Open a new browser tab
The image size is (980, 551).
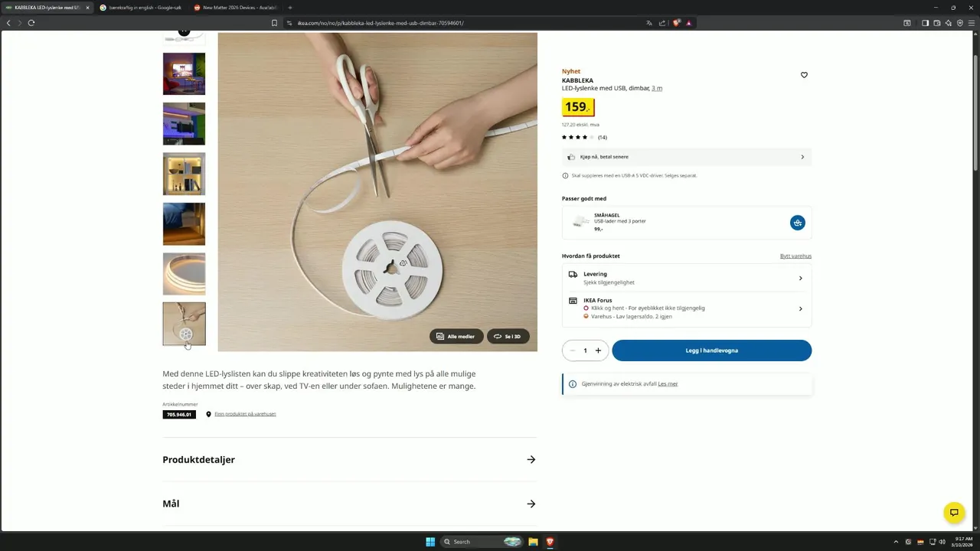(x=290, y=8)
